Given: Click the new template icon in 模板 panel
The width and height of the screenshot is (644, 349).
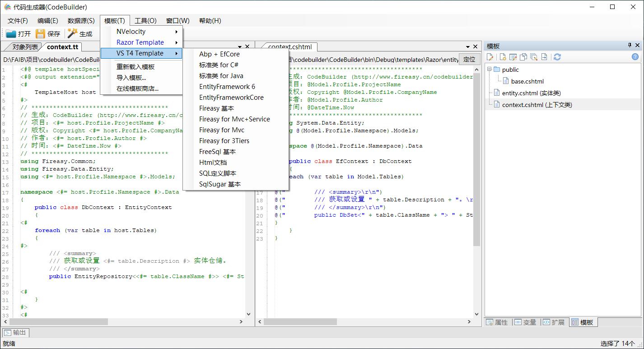Looking at the screenshot, I should point(502,57).
